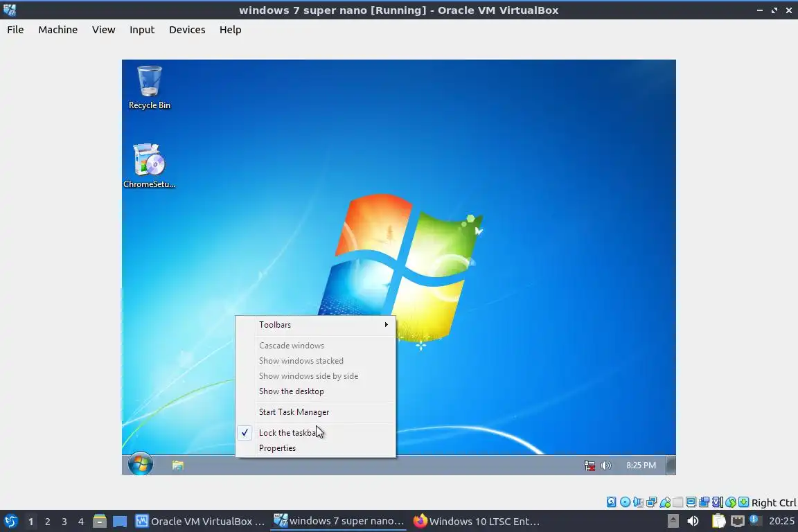Screen dimensions: 798x532
Task: Open the host file manager launcher
Action: pyautogui.click(x=100, y=522)
